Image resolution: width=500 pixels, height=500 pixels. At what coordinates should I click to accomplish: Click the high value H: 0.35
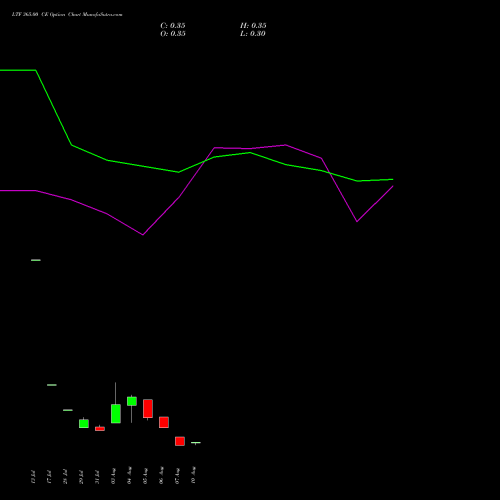coord(253,26)
